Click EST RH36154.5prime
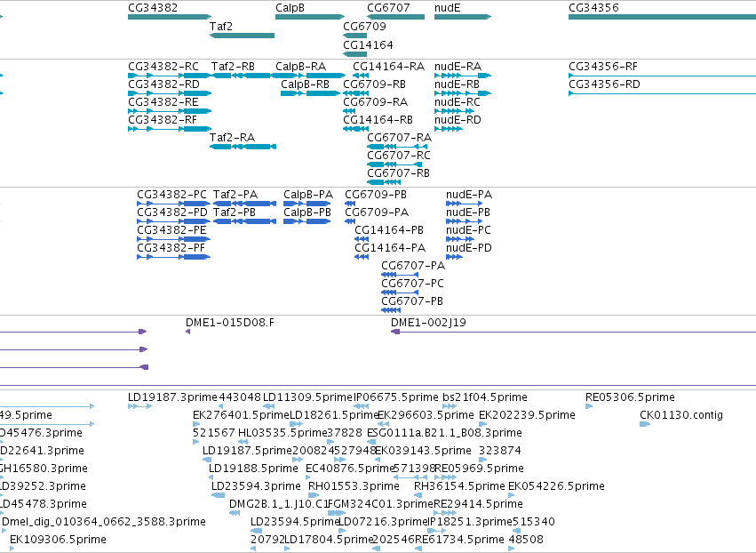Viewport: 756px width, 553px height. (x=459, y=487)
